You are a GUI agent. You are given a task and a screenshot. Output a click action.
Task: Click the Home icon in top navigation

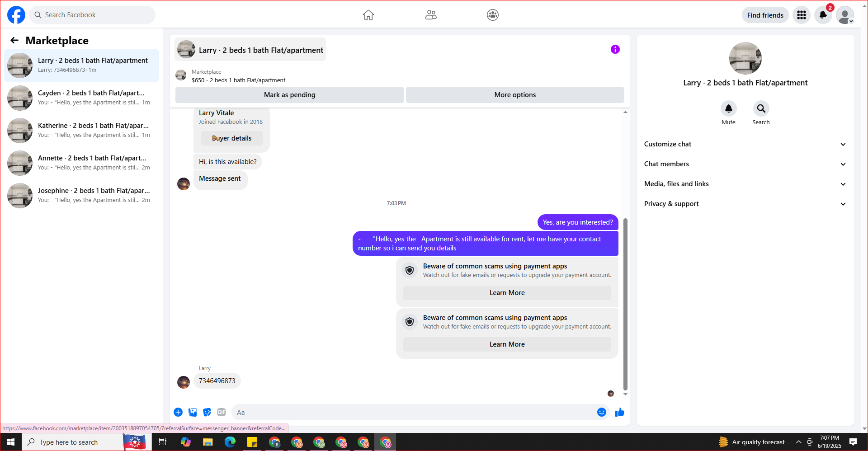pos(368,15)
